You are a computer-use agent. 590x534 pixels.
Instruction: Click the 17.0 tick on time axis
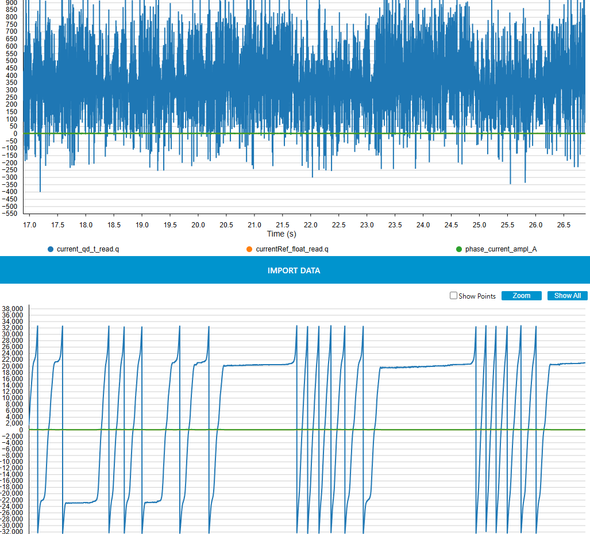(x=30, y=225)
